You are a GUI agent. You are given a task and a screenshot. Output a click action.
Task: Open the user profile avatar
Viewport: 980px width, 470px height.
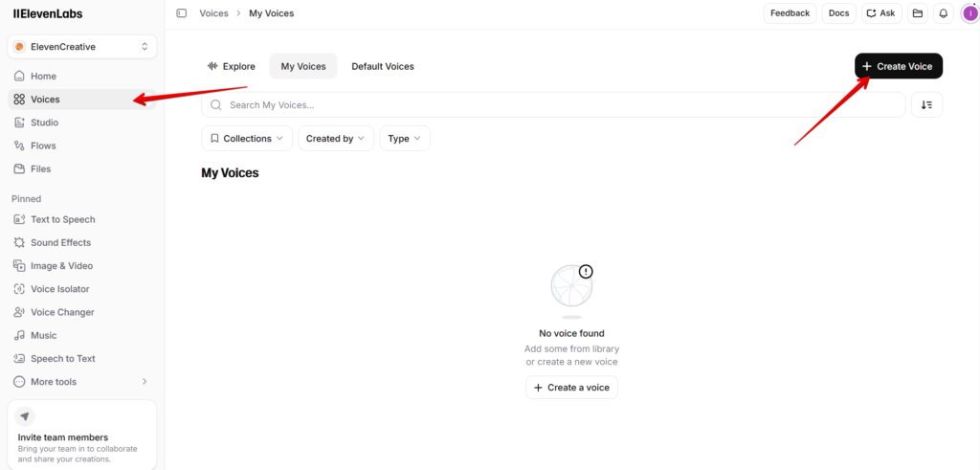(970, 13)
